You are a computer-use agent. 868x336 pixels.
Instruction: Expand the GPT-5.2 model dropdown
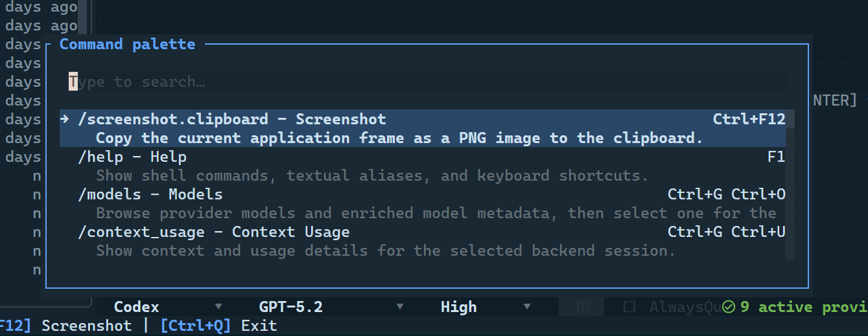(332, 307)
